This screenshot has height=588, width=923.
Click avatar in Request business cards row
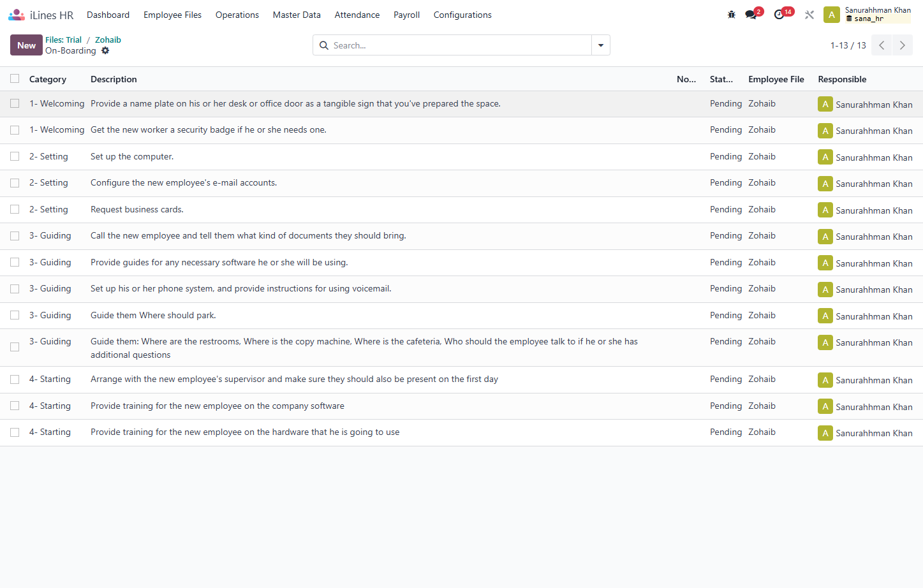[x=825, y=210]
